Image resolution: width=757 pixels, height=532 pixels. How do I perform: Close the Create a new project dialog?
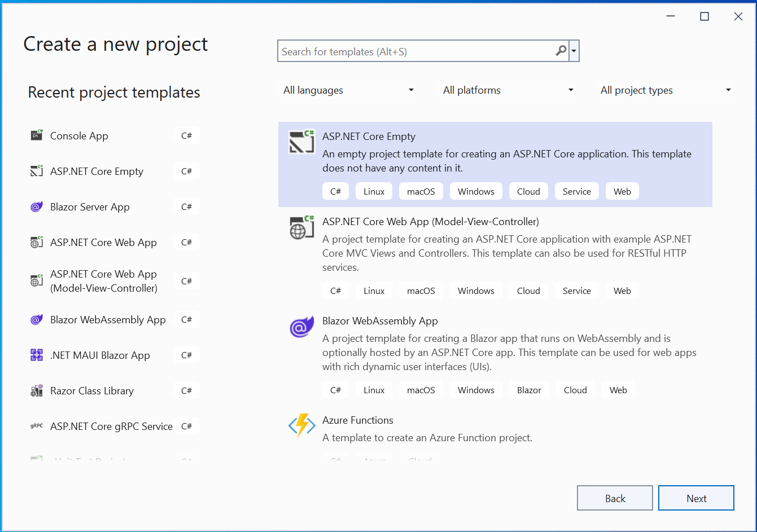[738, 16]
